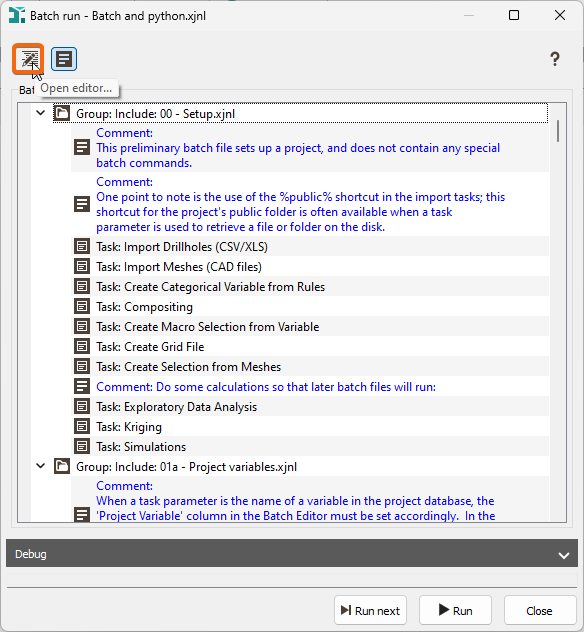This screenshot has width=584, height=632.
Task: Click the 00 - Setup.xjnl group folder icon
Action: [x=62, y=113]
